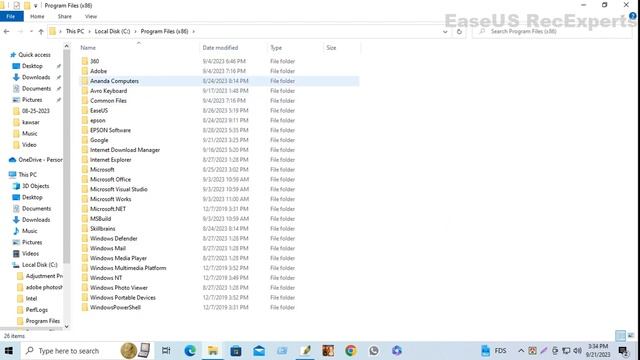Launch Microsoft Edge from the taskbar
640x360 pixels.
point(190,351)
